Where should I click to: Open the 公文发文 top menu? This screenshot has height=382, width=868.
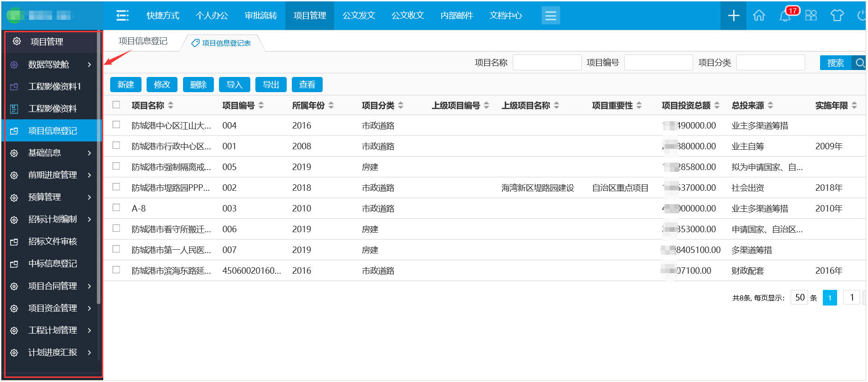[359, 16]
